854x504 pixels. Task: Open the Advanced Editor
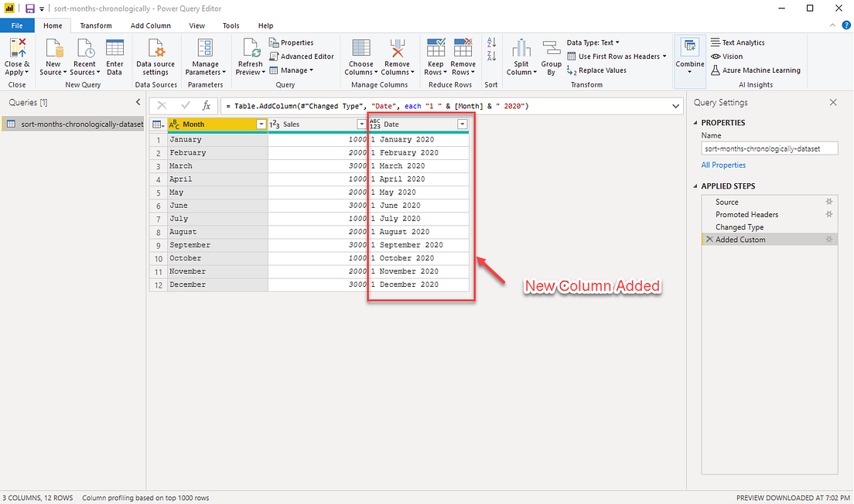tap(302, 56)
